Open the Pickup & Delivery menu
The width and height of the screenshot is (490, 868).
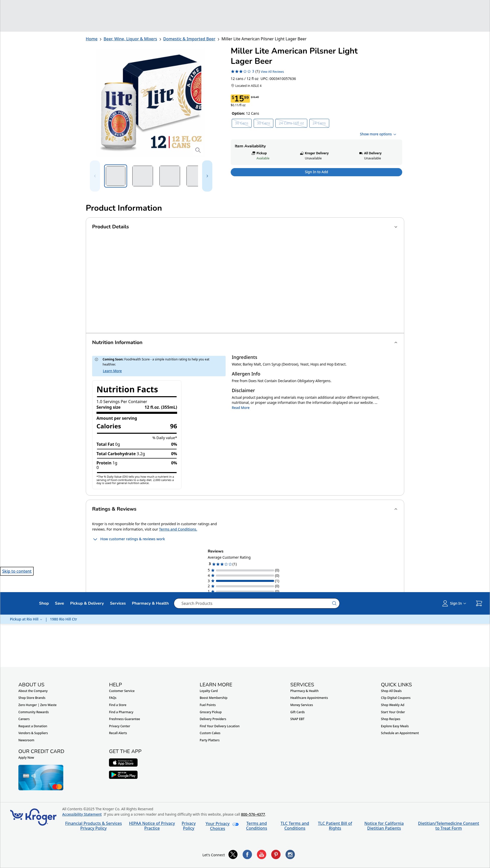click(87, 603)
